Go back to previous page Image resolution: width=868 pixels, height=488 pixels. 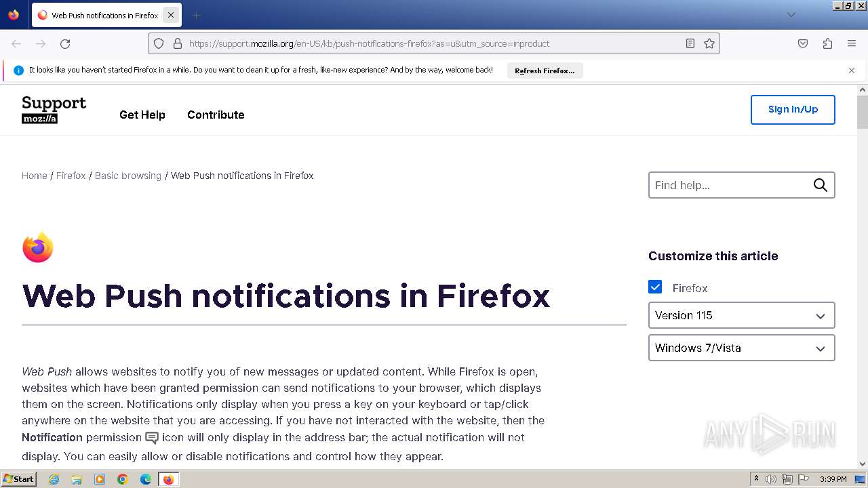(16, 43)
